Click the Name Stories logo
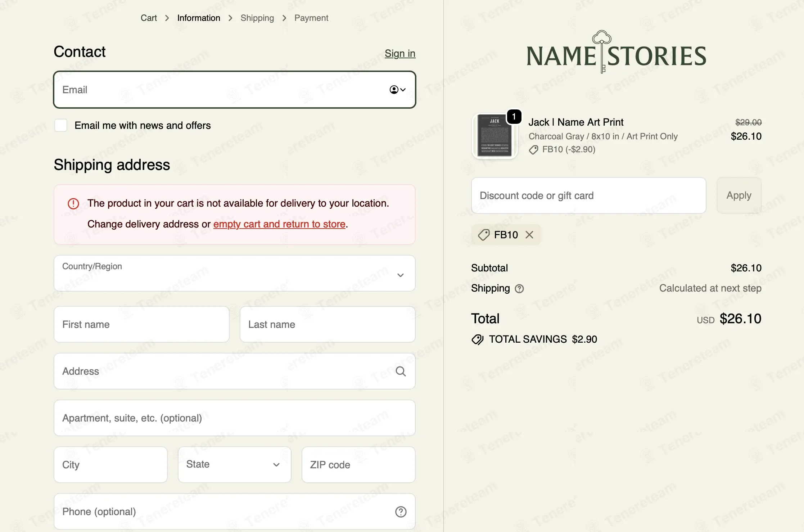 (x=616, y=52)
